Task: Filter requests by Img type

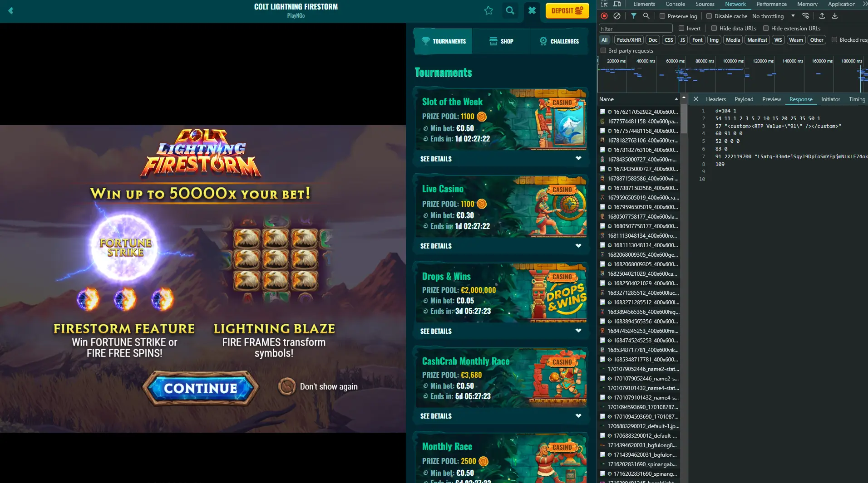Action: (x=714, y=40)
